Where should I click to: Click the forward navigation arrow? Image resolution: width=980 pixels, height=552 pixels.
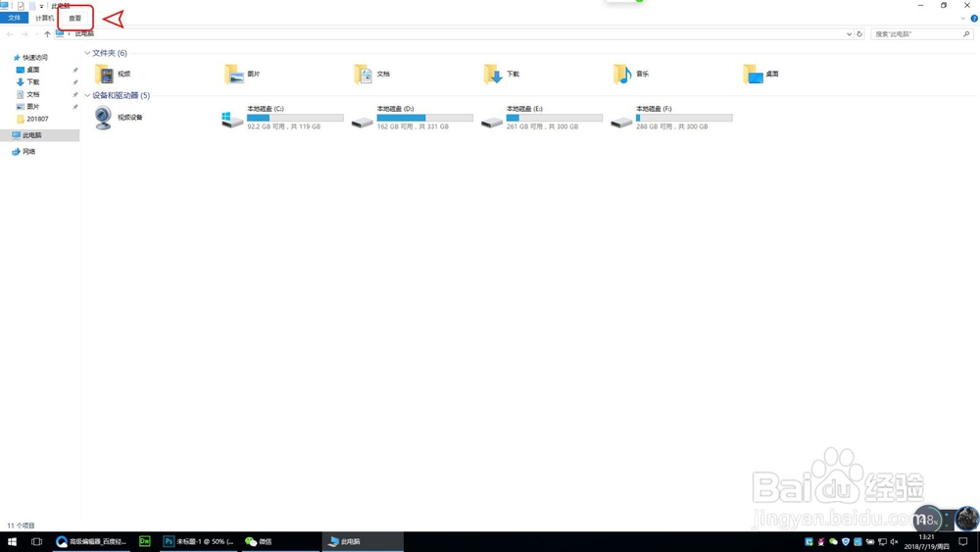[x=25, y=33]
